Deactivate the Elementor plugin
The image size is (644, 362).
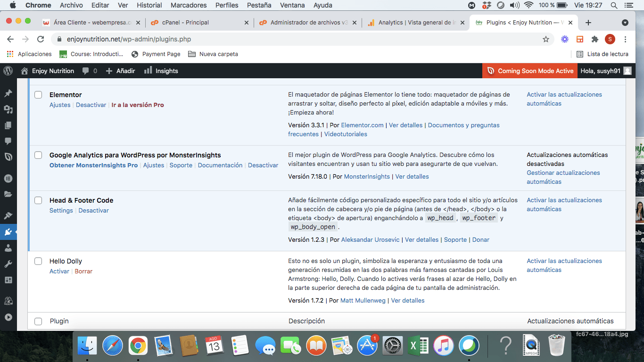click(91, 105)
